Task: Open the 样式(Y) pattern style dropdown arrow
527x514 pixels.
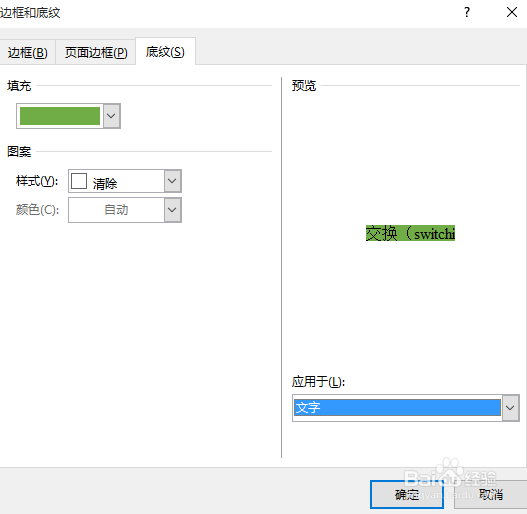Action: [x=172, y=181]
